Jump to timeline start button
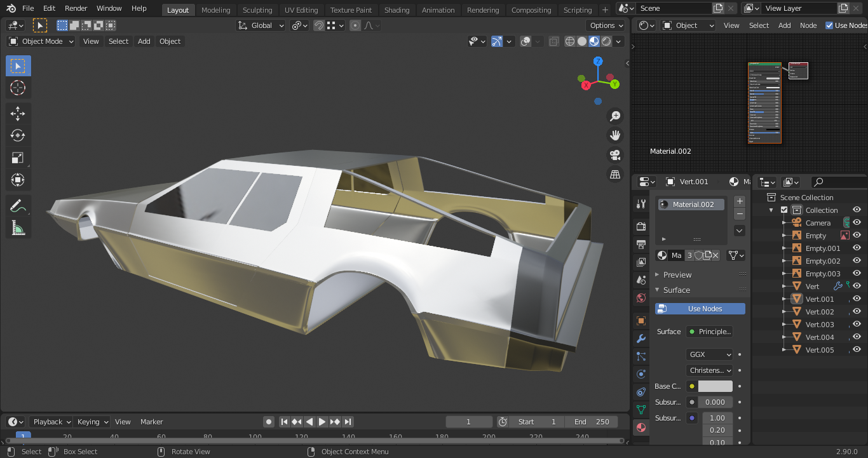The width and height of the screenshot is (868, 458). point(284,422)
